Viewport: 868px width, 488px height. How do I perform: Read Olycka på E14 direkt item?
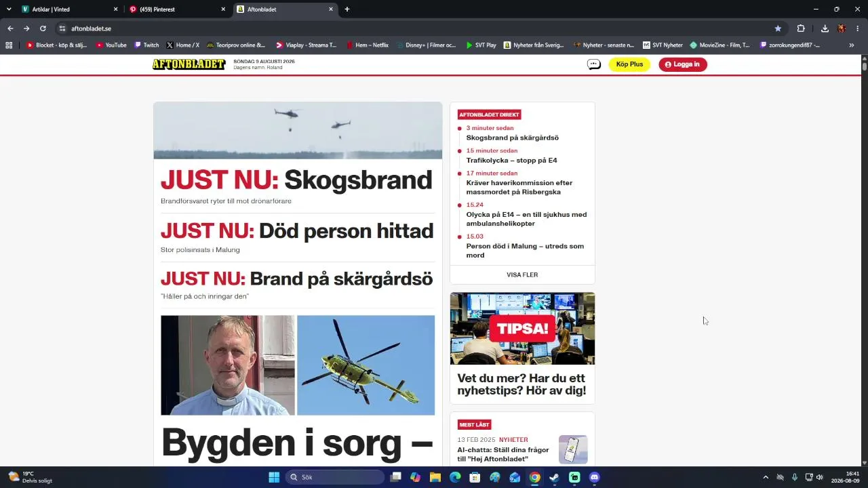coord(526,219)
